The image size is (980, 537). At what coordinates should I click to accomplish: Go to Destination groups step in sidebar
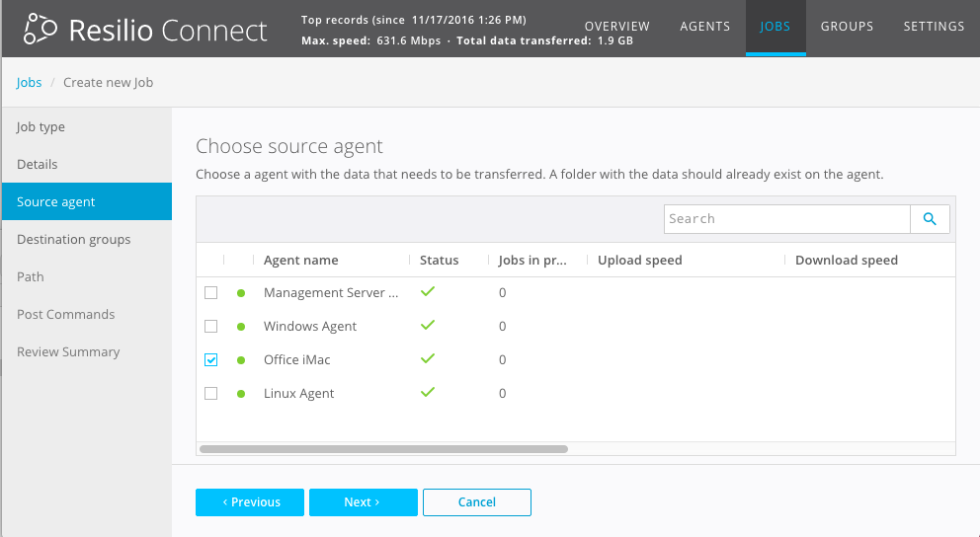click(74, 240)
